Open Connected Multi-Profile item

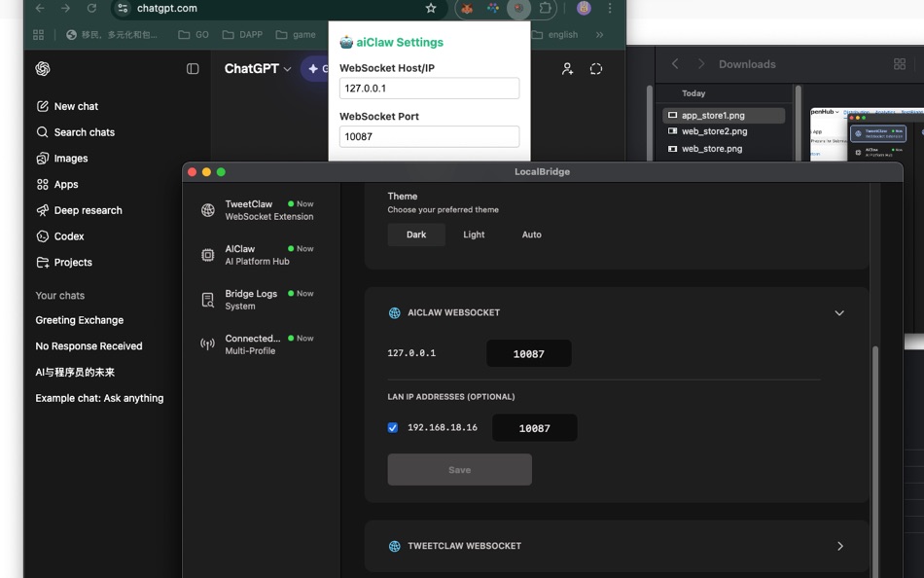pyautogui.click(x=261, y=344)
